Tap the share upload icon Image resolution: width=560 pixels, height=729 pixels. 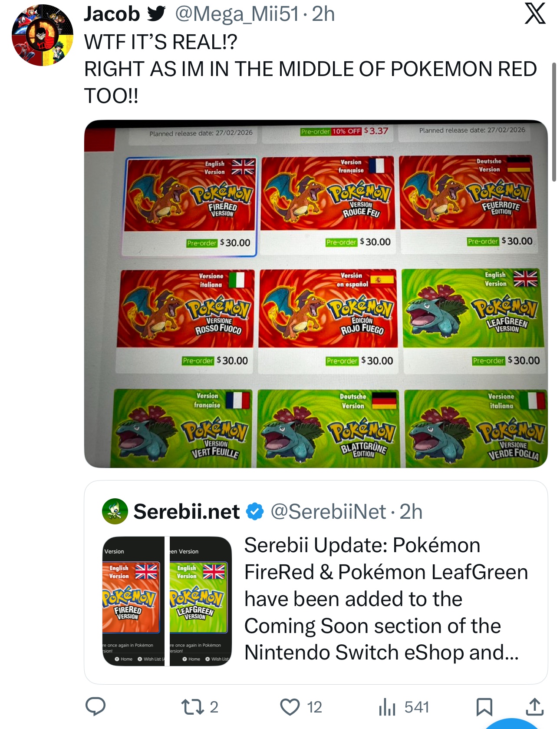534,707
